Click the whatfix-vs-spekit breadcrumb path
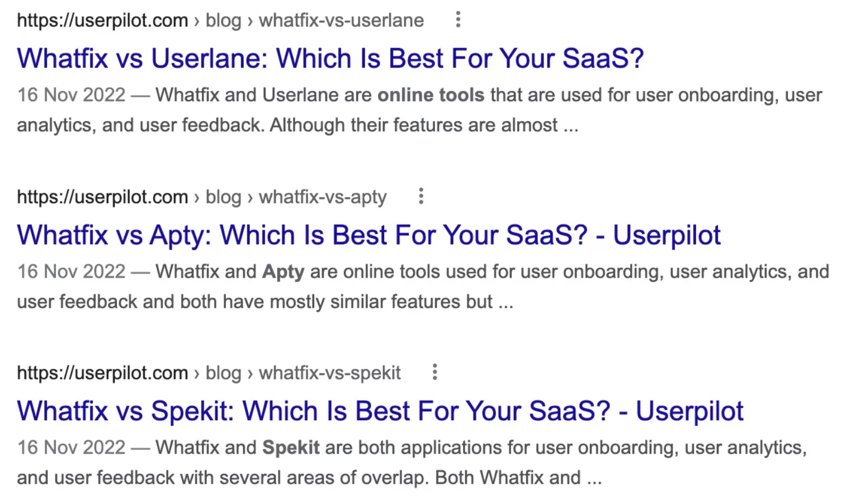Viewport: 851px width, 504px height. (329, 373)
